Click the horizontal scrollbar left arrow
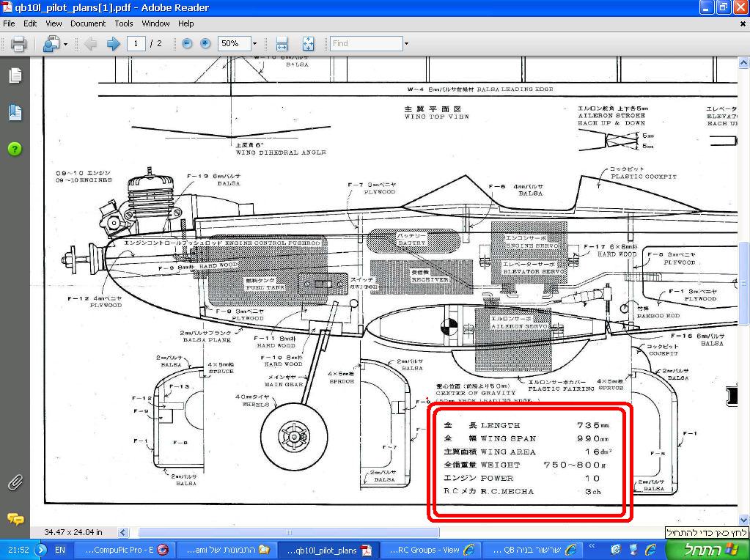750x560 pixels. [123, 532]
